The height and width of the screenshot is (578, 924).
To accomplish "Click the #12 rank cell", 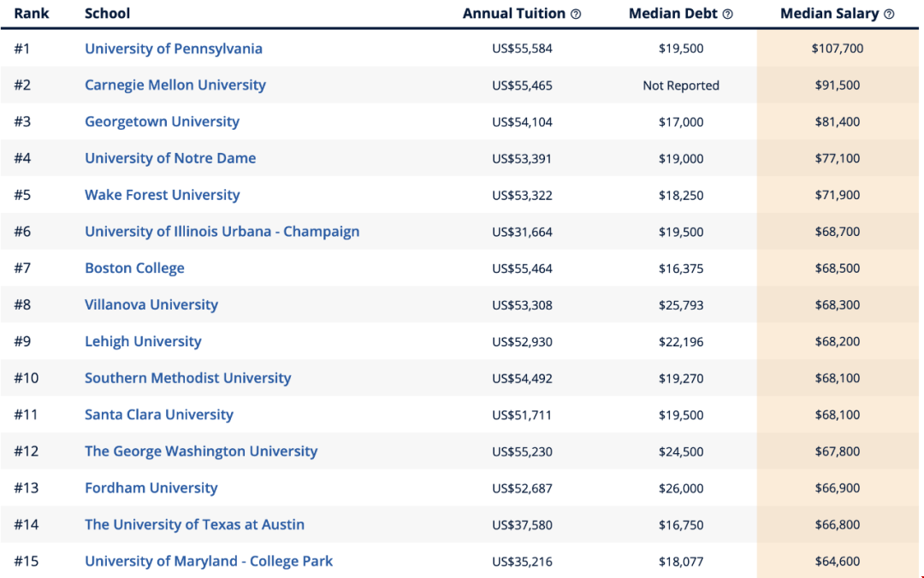I will point(27,451).
